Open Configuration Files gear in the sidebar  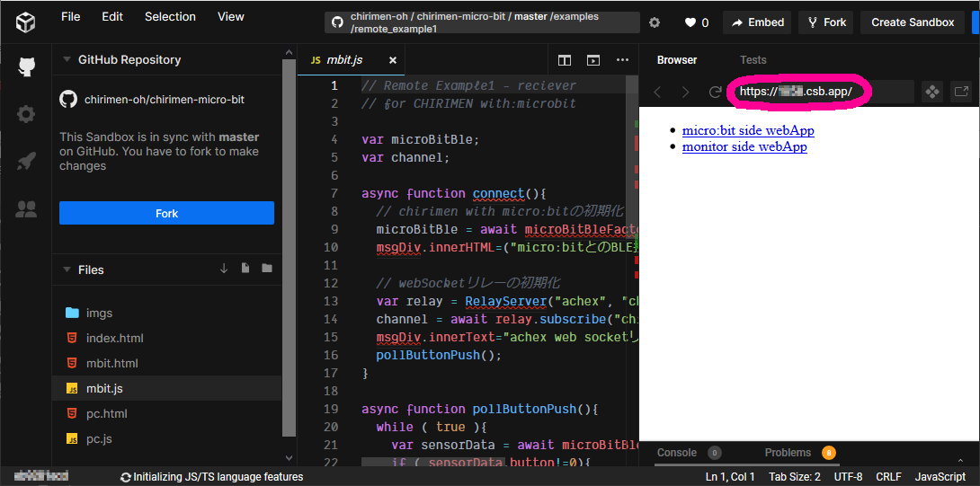26,114
